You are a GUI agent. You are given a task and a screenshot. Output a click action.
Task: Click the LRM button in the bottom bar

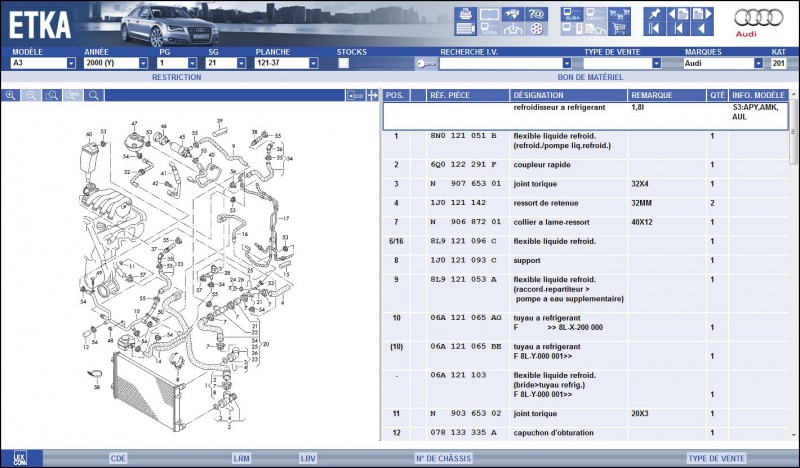coord(241,458)
